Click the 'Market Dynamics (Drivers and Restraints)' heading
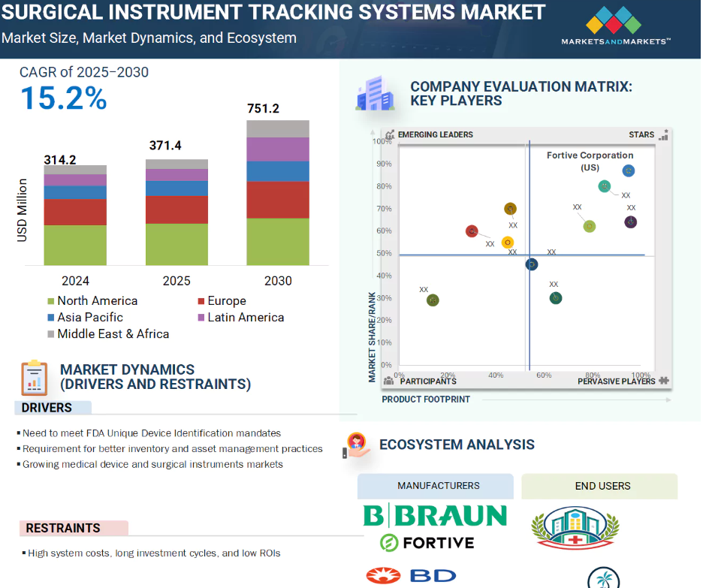The height and width of the screenshot is (588, 703). coord(155,377)
